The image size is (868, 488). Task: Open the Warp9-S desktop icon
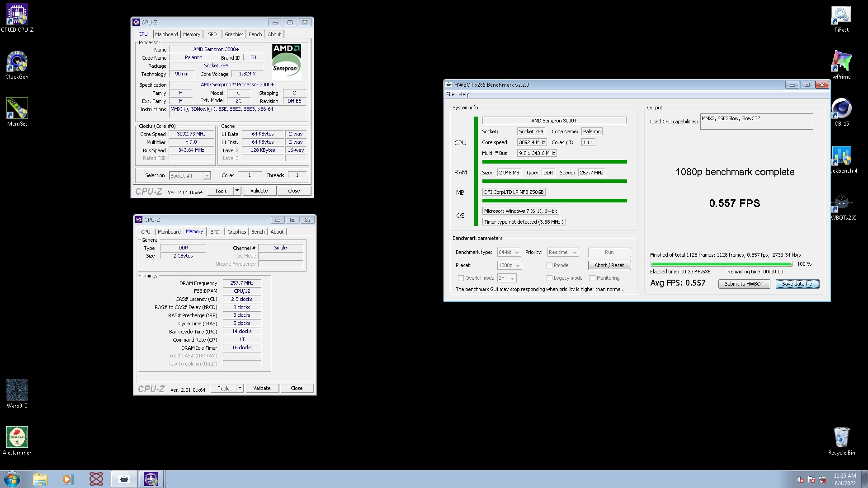coord(17,394)
